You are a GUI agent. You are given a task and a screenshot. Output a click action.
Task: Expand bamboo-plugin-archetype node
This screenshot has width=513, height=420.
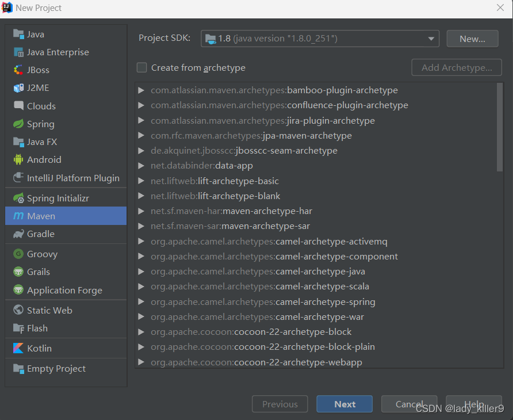point(141,90)
